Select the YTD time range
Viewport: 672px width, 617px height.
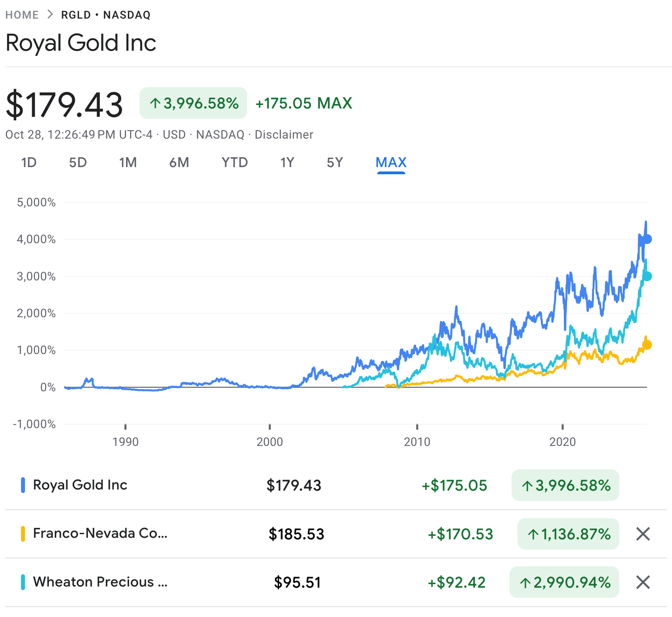click(235, 163)
